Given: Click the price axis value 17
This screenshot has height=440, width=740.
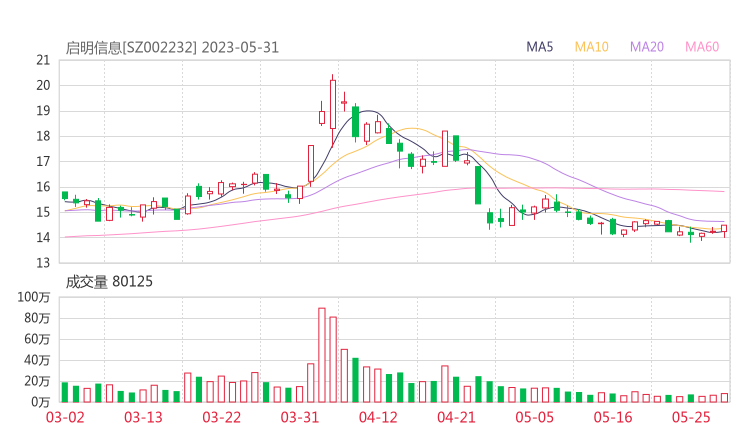Looking at the screenshot, I should (x=43, y=161).
